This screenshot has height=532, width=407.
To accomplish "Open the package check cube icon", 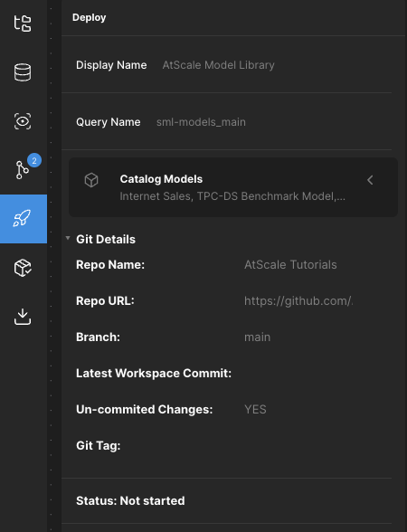I will (23, 268).
